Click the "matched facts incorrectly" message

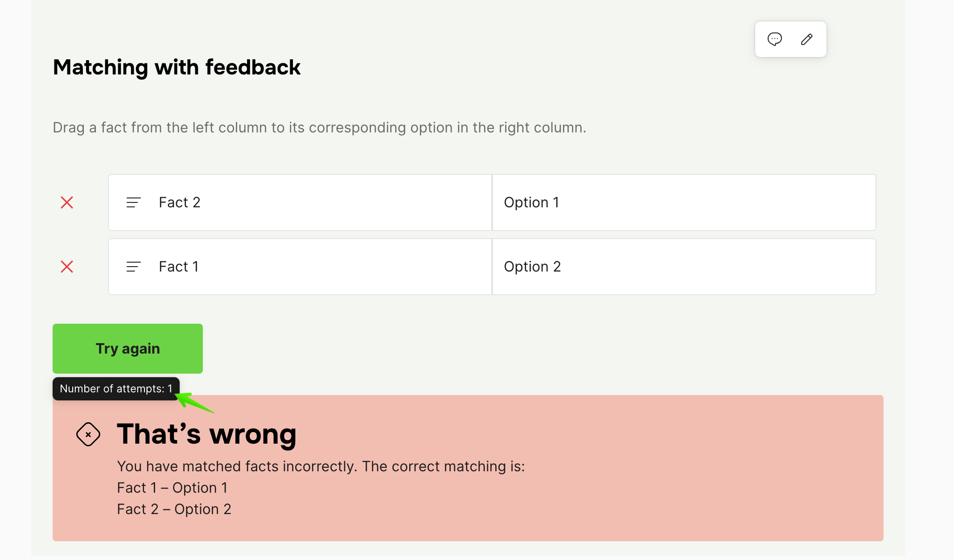(x=321, y=466)
